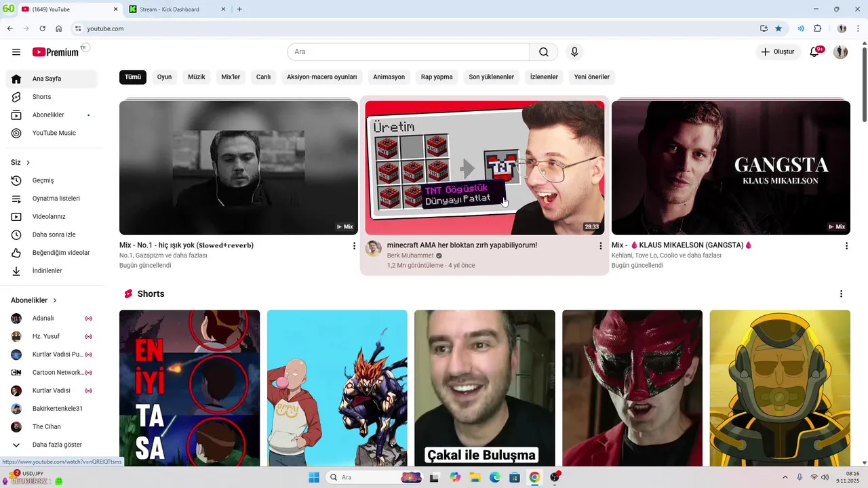Viewport: 868px width, 488px height.
Task: Reload the page with refresh icon
Action: 42,28
